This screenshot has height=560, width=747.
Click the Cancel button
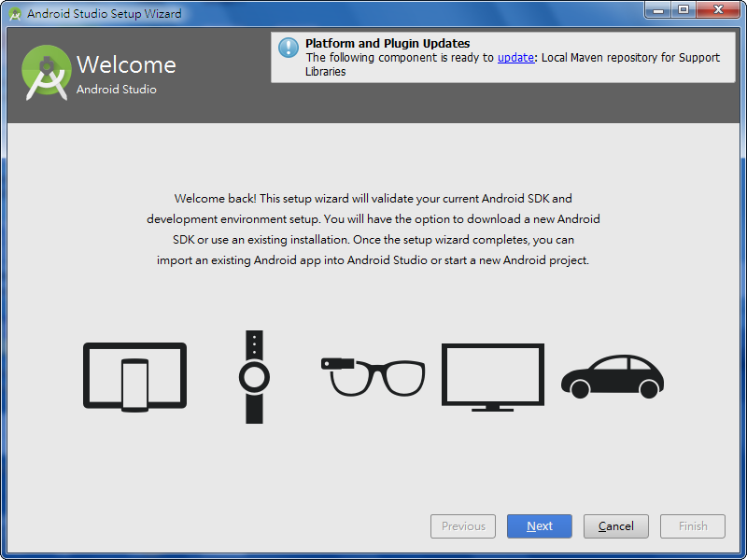coord(616,526)
